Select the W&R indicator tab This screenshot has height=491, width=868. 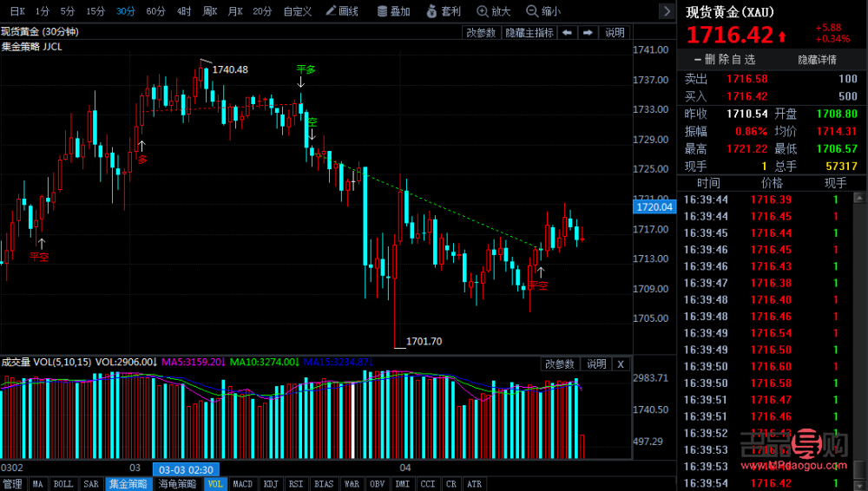pos(352,484)
